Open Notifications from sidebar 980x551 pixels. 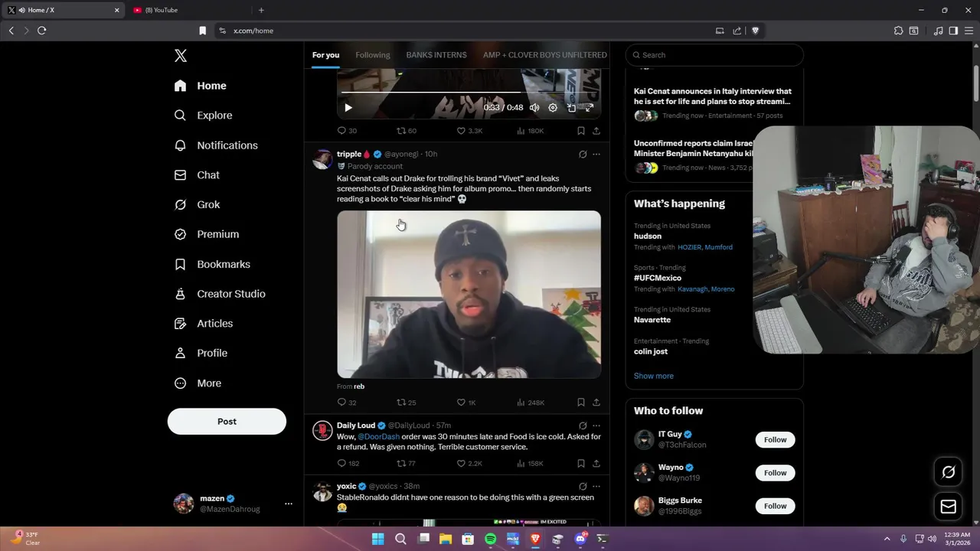point(216,145)
